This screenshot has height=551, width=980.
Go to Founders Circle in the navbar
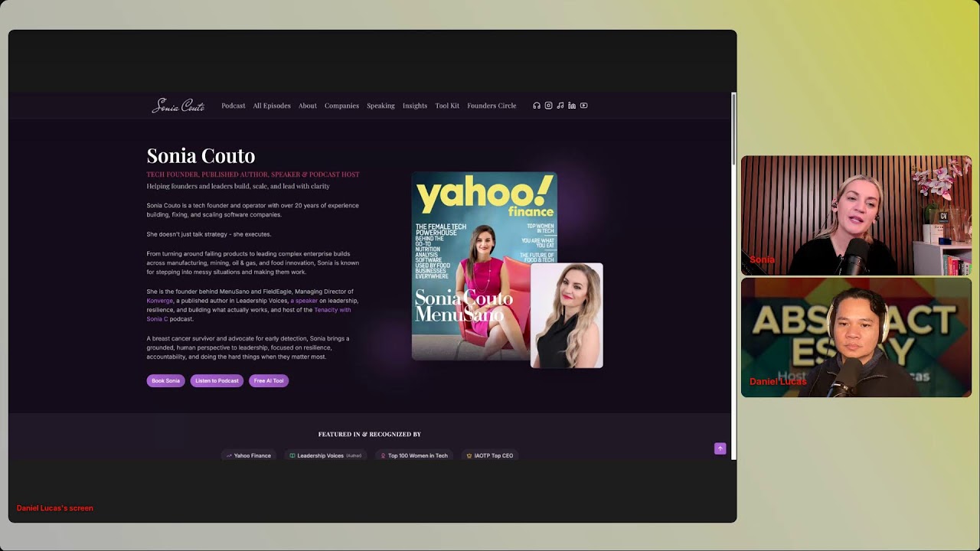(492, 106)
